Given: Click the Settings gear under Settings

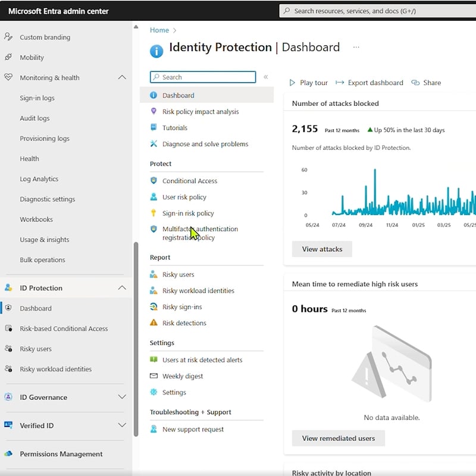Looking at the screenshot, I should pos(154,392).
